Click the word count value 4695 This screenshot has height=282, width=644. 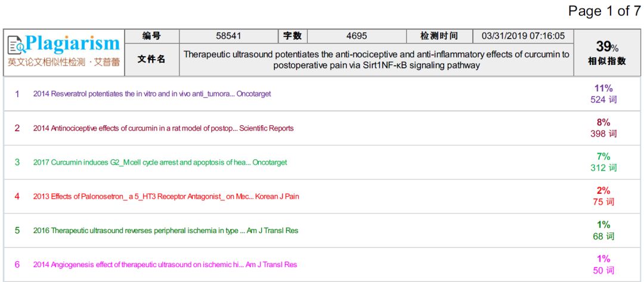(357, 36)
